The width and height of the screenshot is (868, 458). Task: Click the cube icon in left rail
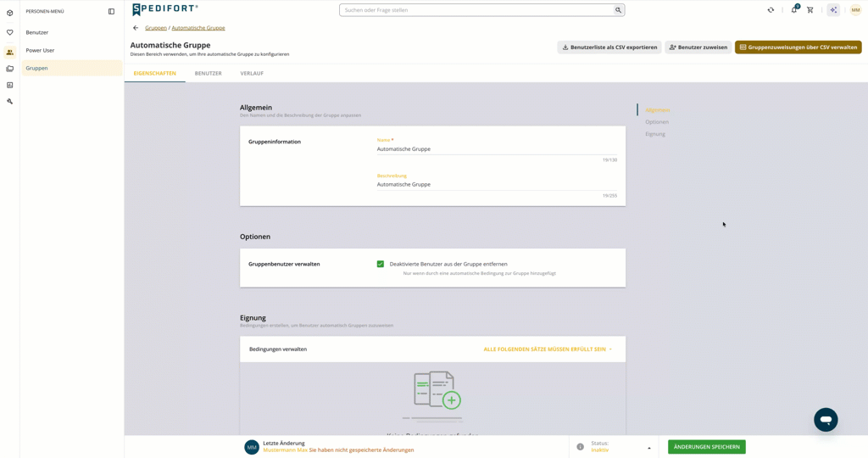point(9,13)
